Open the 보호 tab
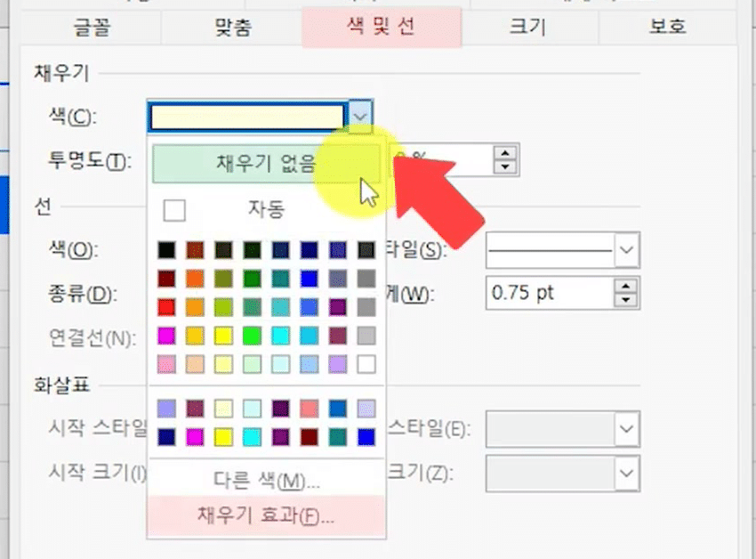 667,27
